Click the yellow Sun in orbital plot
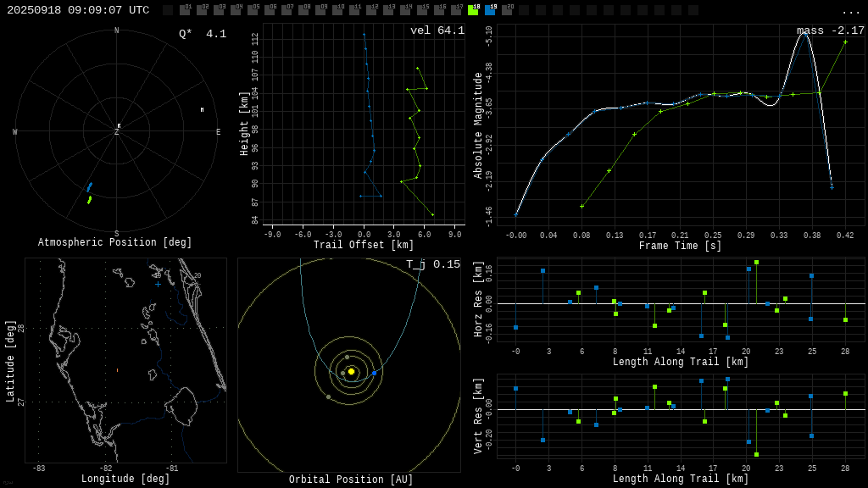The image size is (868, 488). point(351,371)
